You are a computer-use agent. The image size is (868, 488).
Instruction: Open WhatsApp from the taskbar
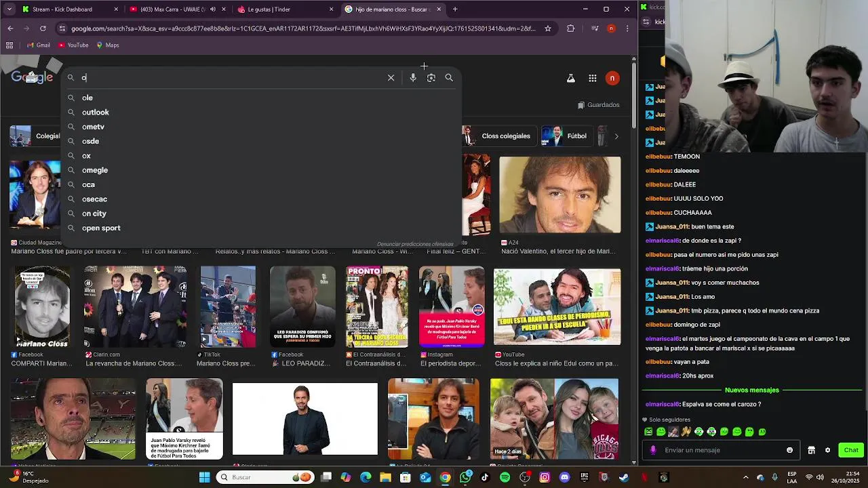pyautogui.click(x=465, y=477)
